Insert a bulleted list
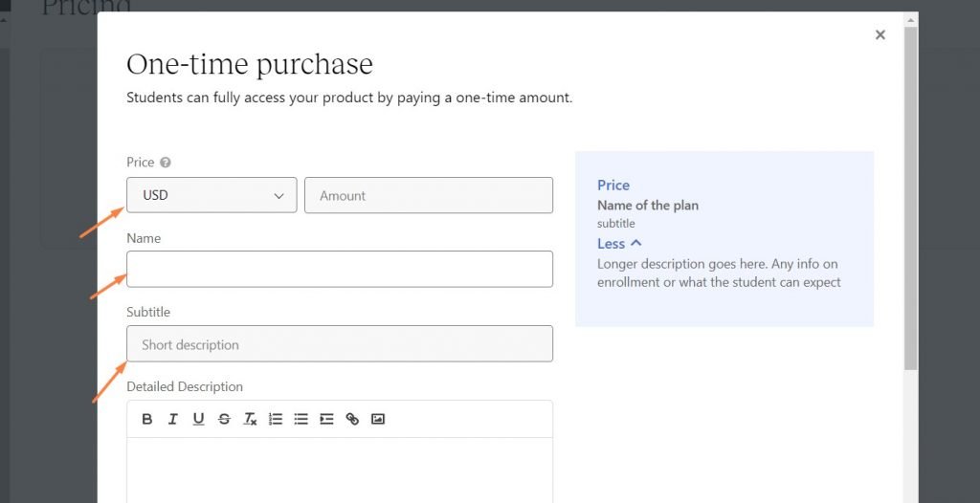The height and width of the screenshot is (503, 980). point(301,419)
